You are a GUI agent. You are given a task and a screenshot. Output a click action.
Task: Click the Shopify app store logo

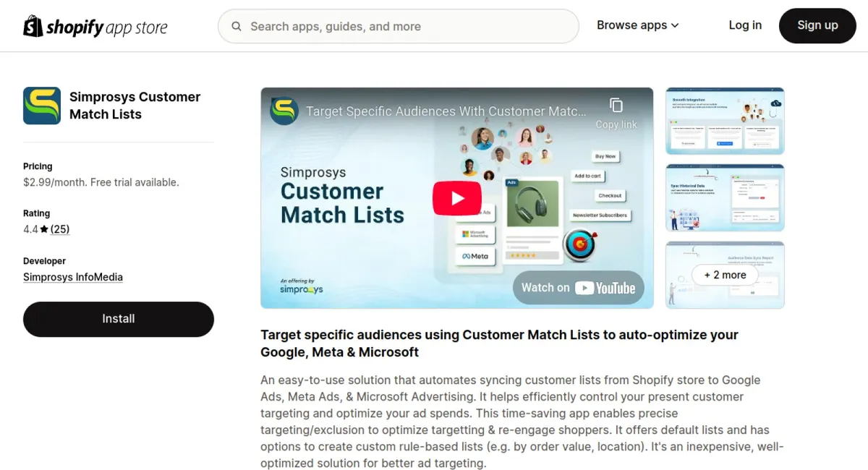pyautogui.click(x=95, y=25)
